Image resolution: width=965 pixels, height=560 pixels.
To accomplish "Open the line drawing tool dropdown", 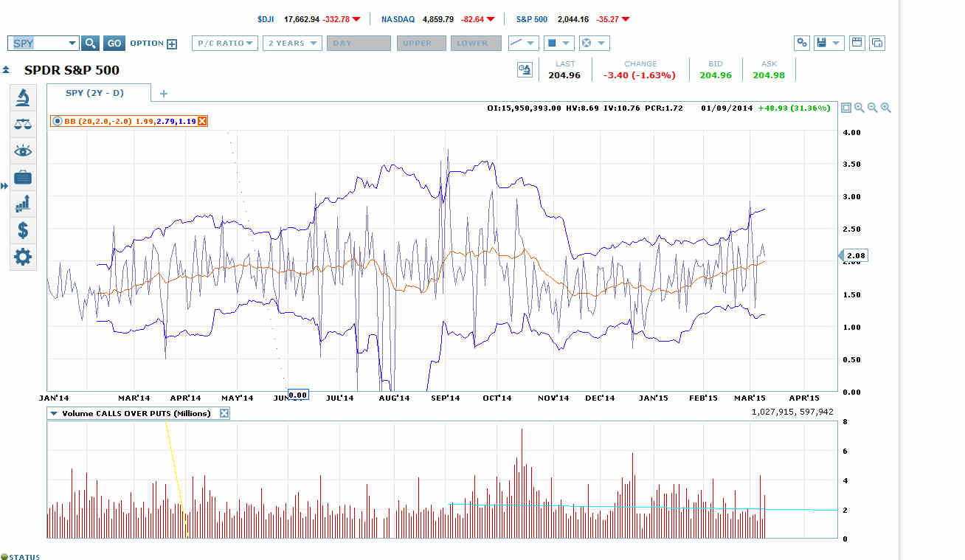I will click(524, 43).
